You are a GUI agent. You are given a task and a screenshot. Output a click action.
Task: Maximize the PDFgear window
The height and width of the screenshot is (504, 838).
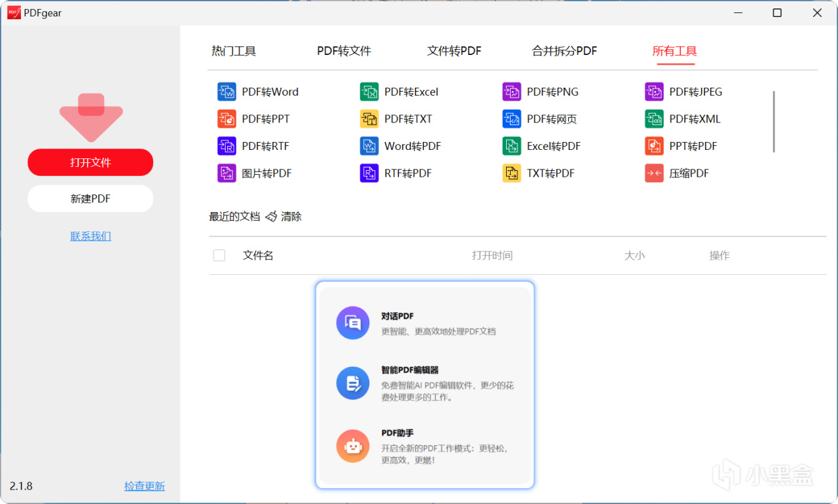777,12
